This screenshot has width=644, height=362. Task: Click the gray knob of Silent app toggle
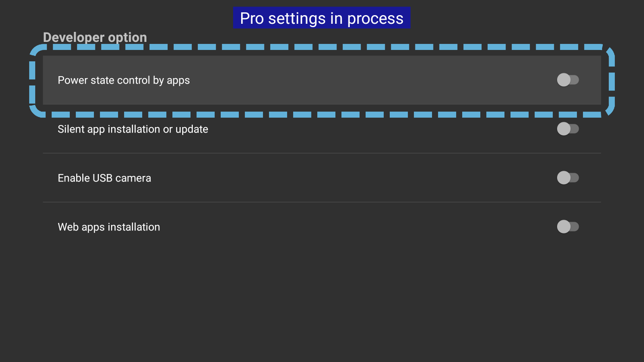coord(564,129)
